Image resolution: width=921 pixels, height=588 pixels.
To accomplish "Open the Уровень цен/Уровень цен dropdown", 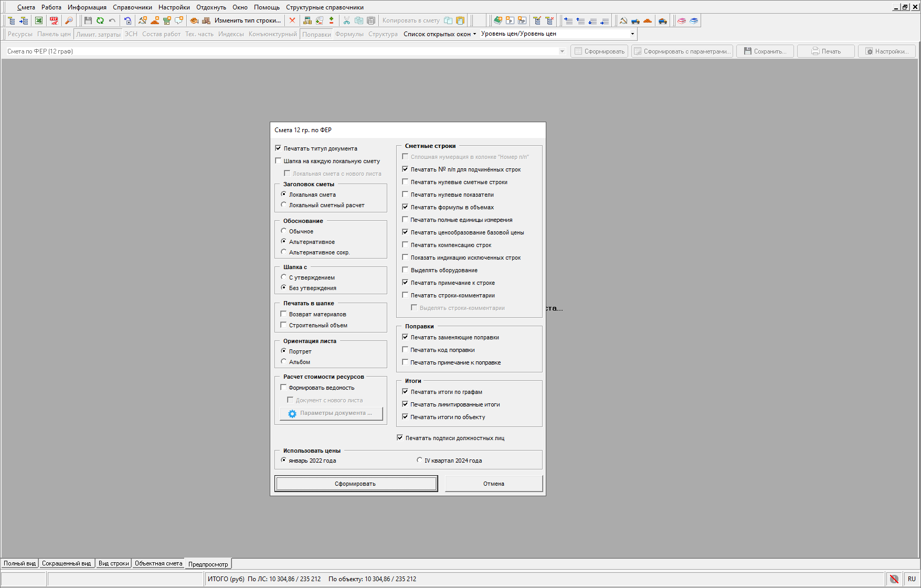I will coord(632,34).
